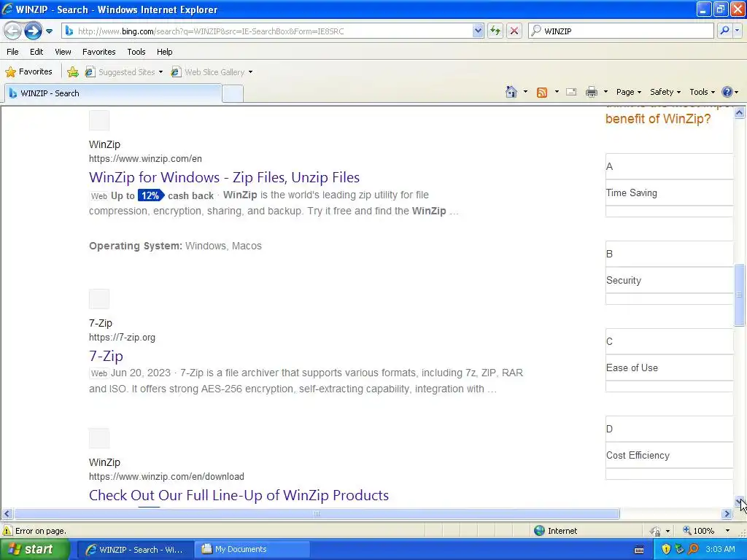Click the vertical scrollbar thumb
Image resolution: width=747 pixels, height=560 pixels.
coord(740,295)
